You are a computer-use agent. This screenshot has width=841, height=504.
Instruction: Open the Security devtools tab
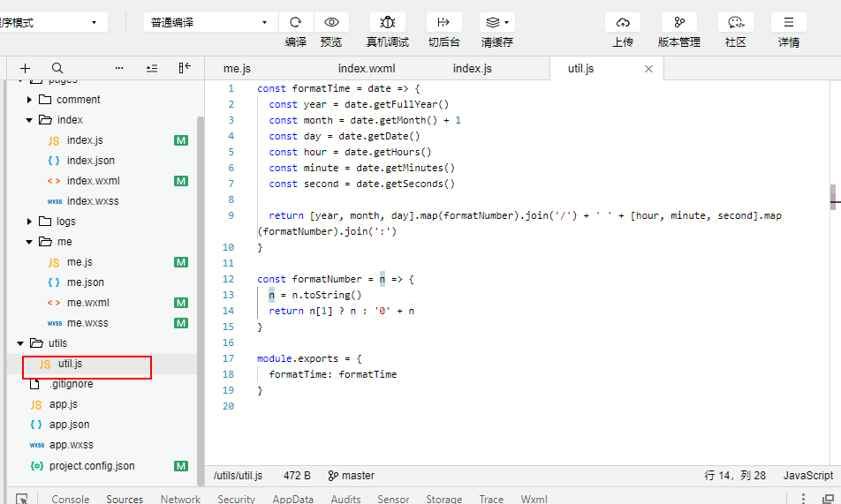click(236, 499)
